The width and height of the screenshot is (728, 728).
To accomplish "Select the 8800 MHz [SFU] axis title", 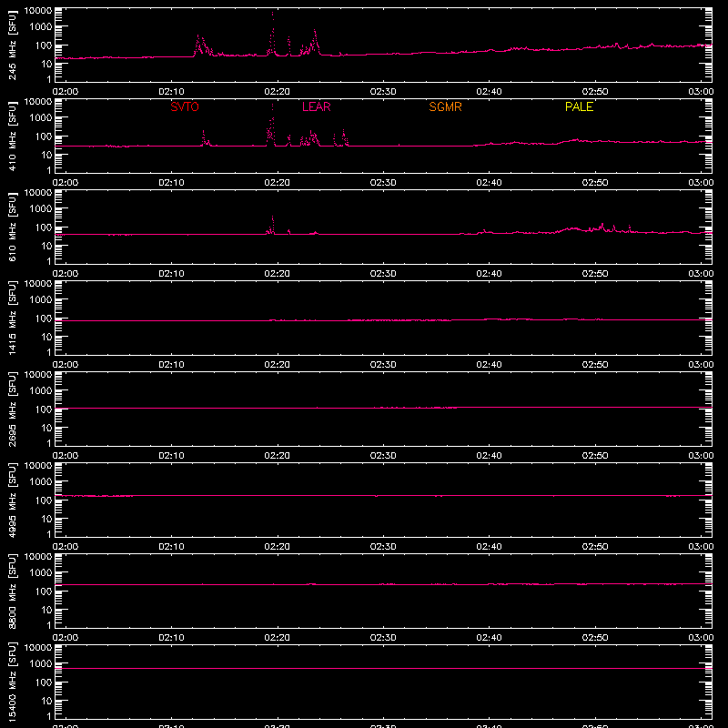I will (x=12, y=591).
